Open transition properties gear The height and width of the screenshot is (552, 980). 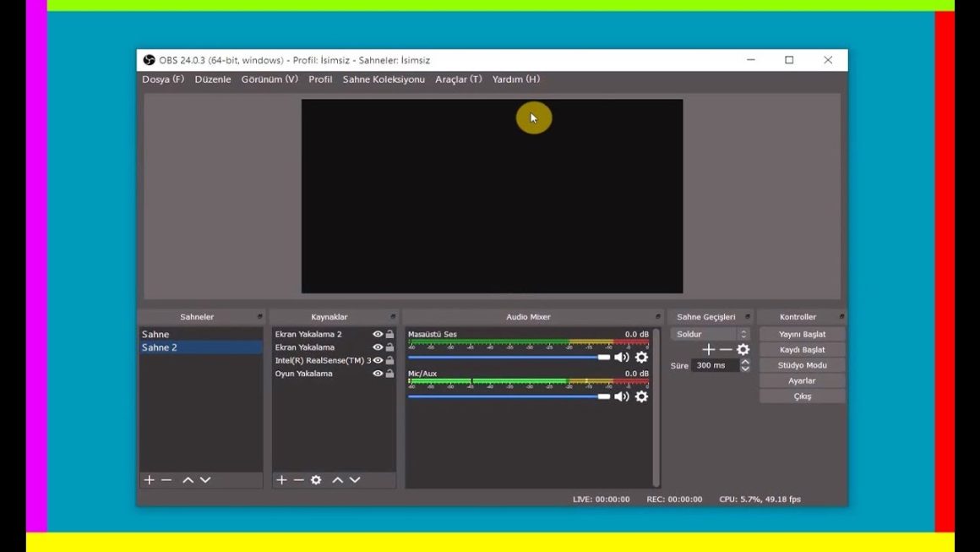point(743,349)
